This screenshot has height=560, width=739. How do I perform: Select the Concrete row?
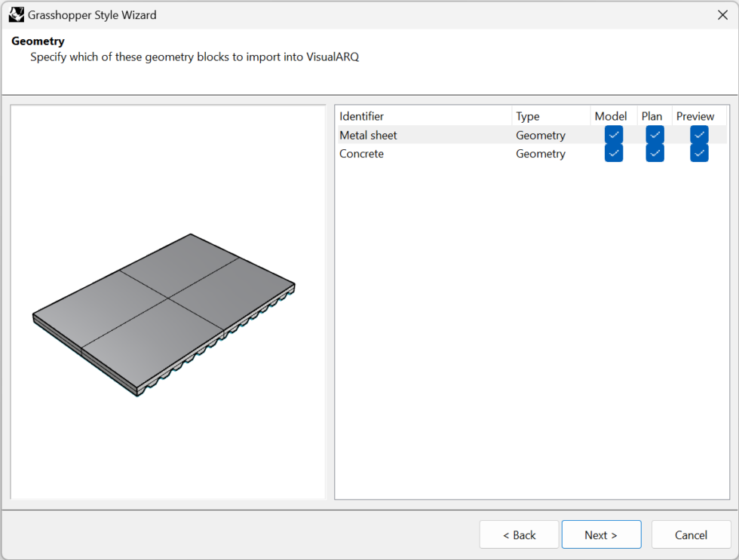coord(422,154)
